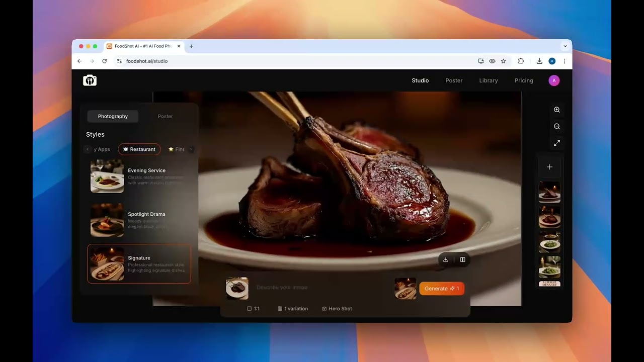Select the Fine dining style category
Screen dimensions: 644x362
(x=177, y=149)
